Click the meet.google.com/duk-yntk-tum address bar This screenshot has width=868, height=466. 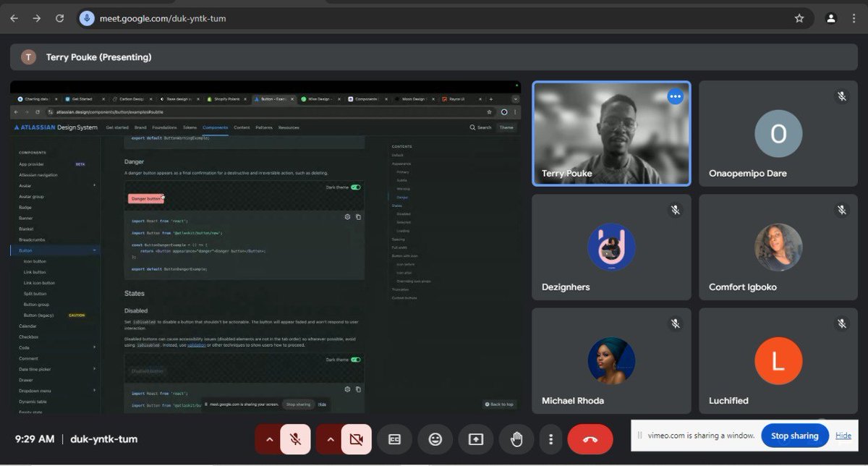(x=445, y=18)
